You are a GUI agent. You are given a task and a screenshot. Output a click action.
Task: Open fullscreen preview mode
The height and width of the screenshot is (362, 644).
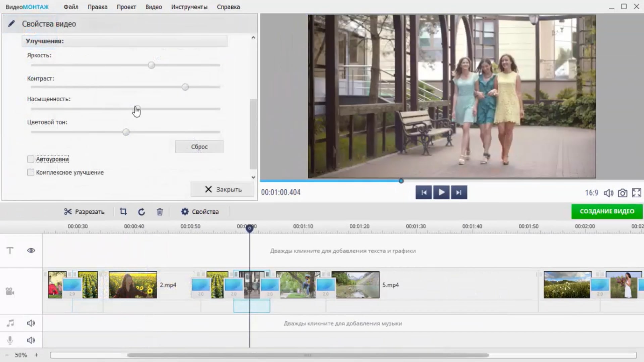coord(636,193)
